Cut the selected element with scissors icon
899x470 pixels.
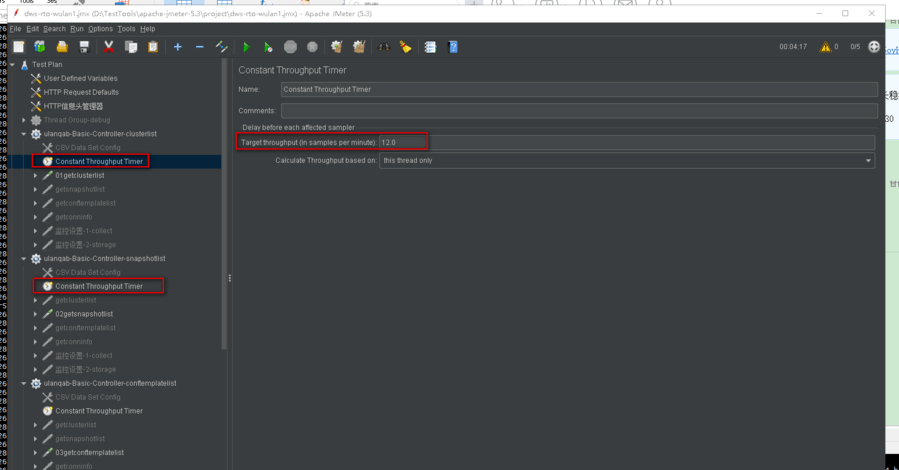[x=108, y=47]
